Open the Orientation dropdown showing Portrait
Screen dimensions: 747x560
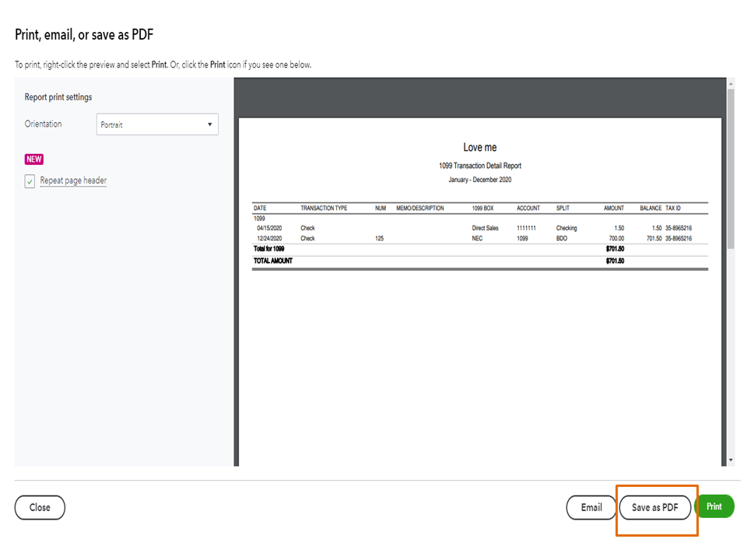[x=157, y=124]
